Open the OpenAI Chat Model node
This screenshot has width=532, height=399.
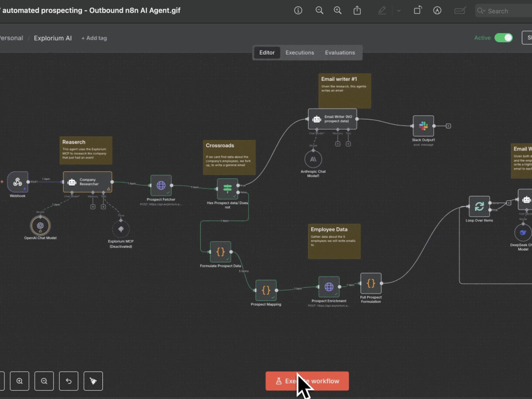pyautogui.click(x=40, y=226)
